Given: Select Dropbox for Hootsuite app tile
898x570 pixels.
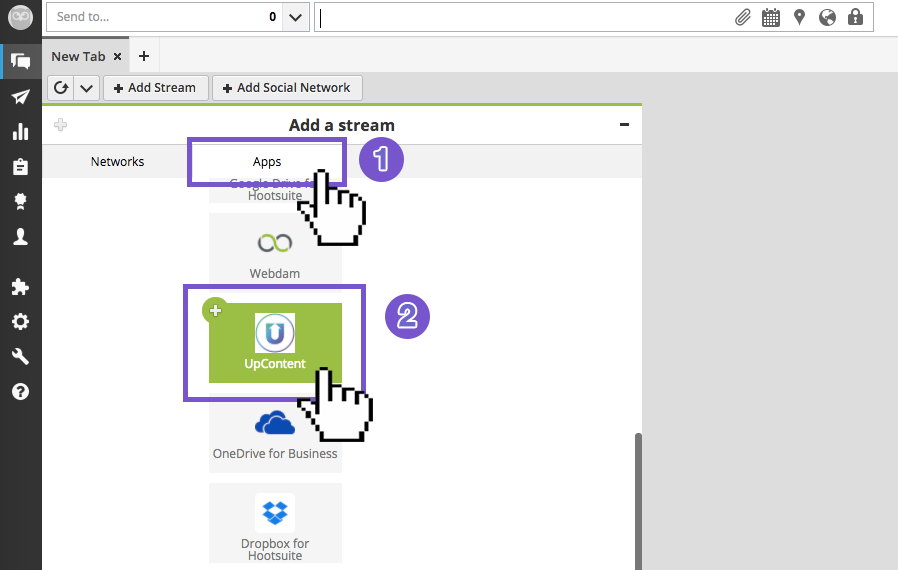Looking at the screenshot, I should click(x=275, y=523).
